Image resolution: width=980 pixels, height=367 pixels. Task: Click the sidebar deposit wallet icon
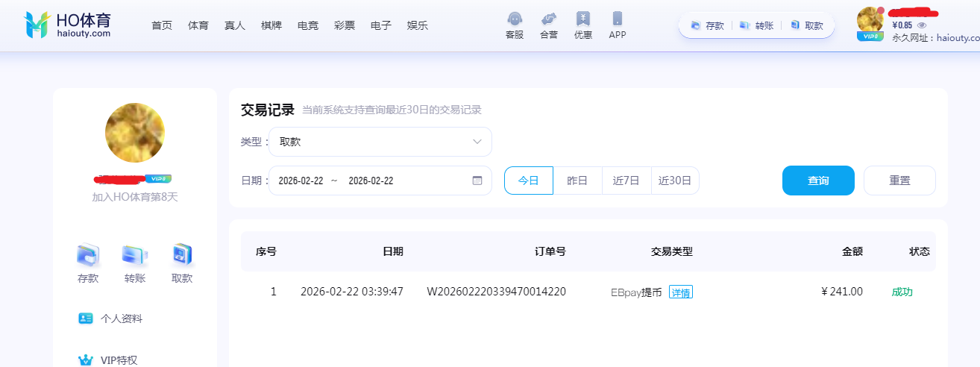coord(88,256)
